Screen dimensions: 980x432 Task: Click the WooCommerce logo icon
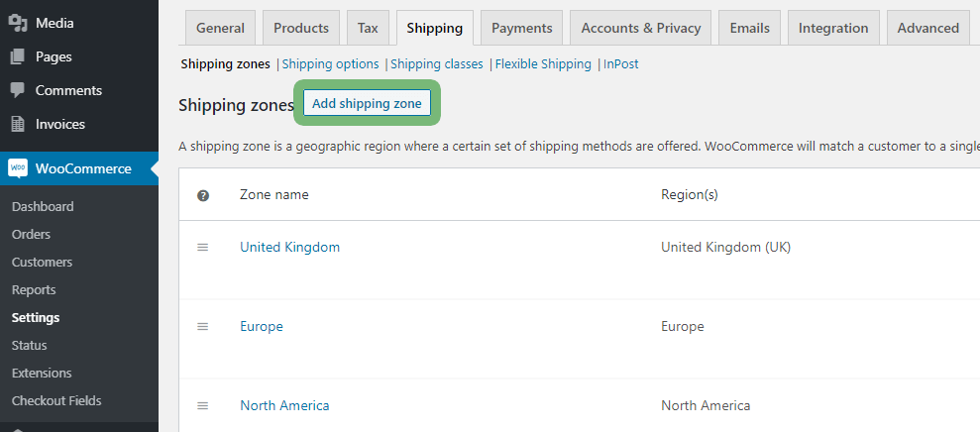pyautogui.click(x=18, y=168)
